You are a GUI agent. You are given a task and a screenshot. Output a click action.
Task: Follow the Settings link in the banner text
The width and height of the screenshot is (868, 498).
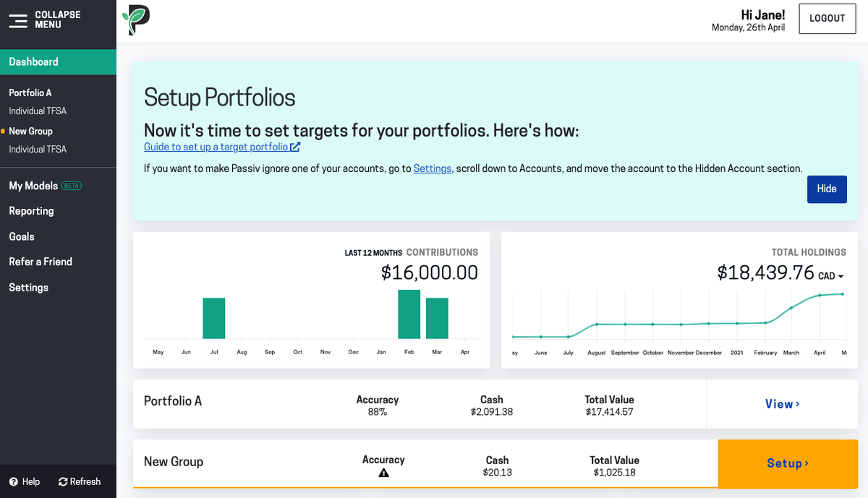coord(433,168)
